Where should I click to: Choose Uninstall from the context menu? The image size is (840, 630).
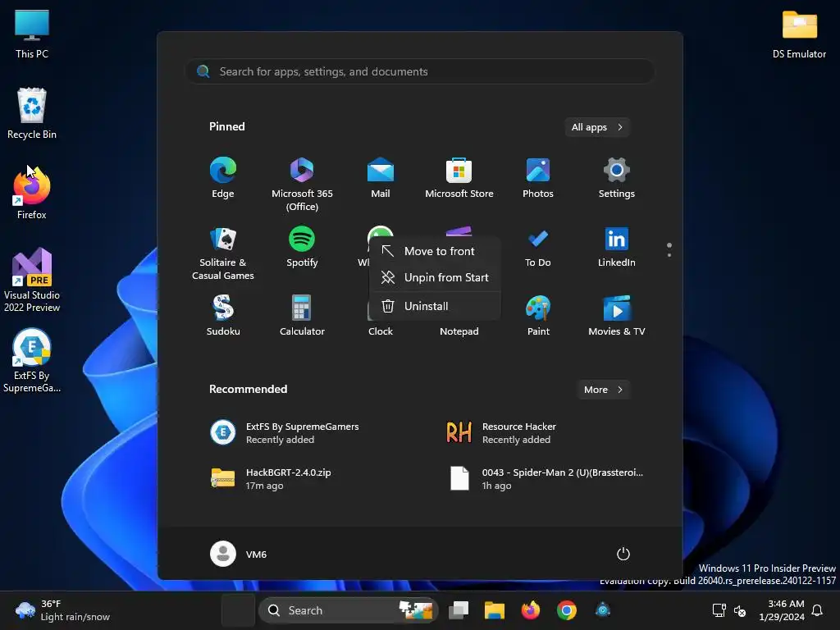tap(435, 306)
